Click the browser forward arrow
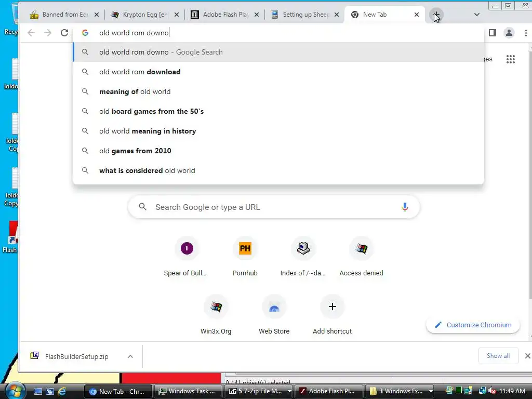This screenshot has height=399, width=532. (x=48, y=33)
